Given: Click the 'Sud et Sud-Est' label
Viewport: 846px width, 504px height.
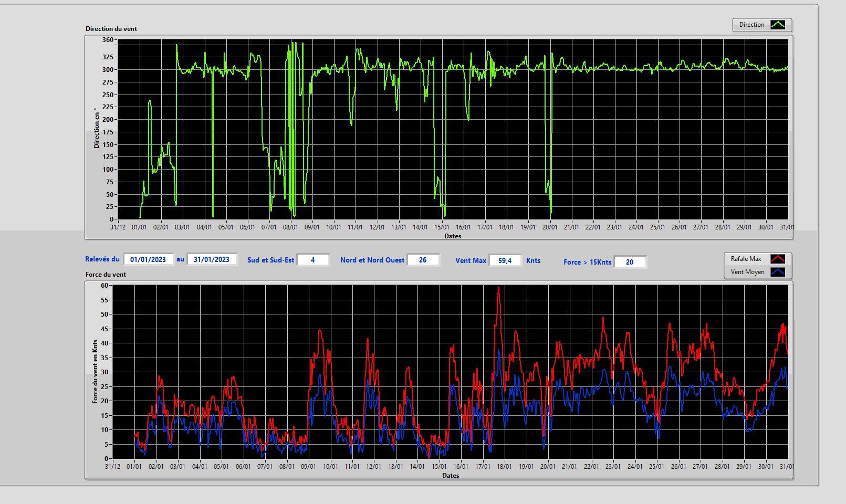Looking at the screenshot, I should [x=271, y=260].
